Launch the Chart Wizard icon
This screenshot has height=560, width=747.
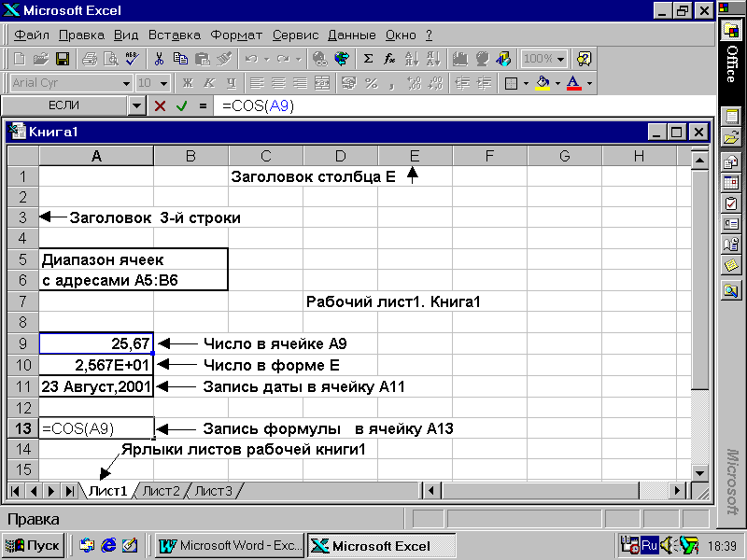459,59
